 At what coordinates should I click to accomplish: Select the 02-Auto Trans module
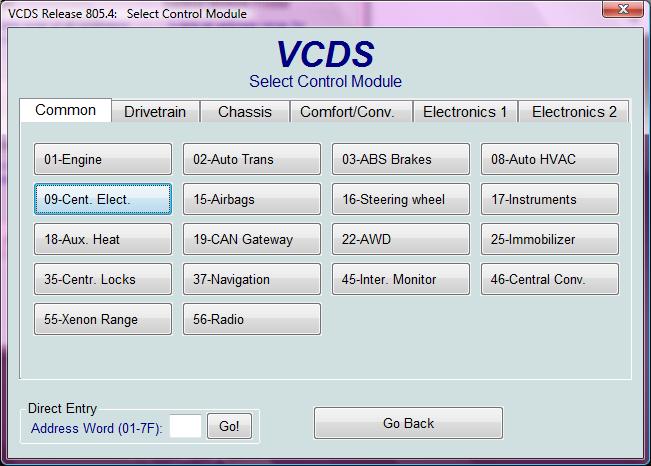pyautogui.click(x=252, y=159)
